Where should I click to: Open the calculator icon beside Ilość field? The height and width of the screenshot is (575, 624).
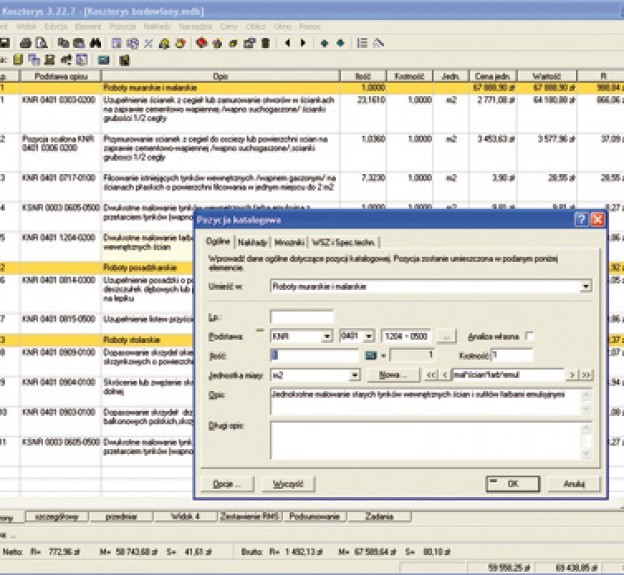click(x=370, y=355)
